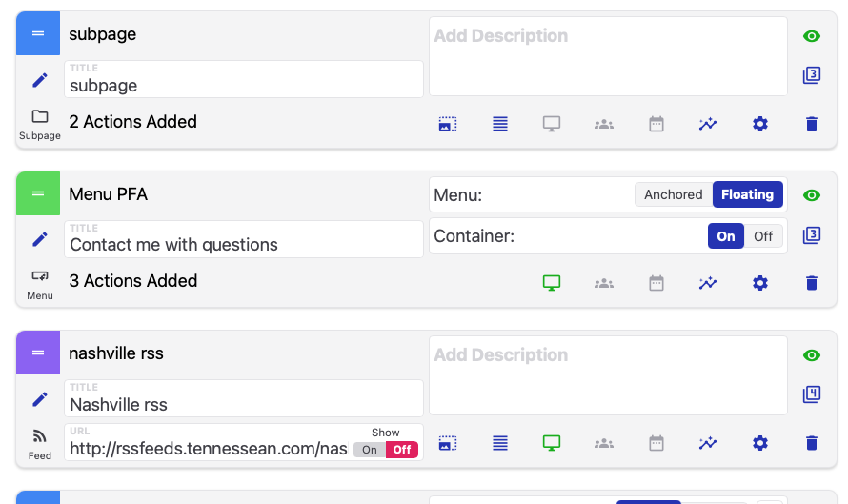848x504 pixels.
Task: Click the subpage title input field
Action: coord(243,85)
